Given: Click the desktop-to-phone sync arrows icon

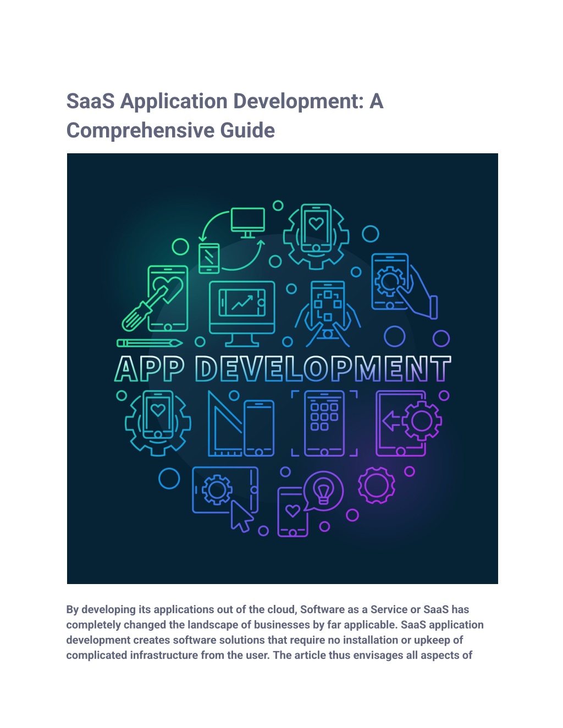Looking at the screenshot, I should point(232,240).
